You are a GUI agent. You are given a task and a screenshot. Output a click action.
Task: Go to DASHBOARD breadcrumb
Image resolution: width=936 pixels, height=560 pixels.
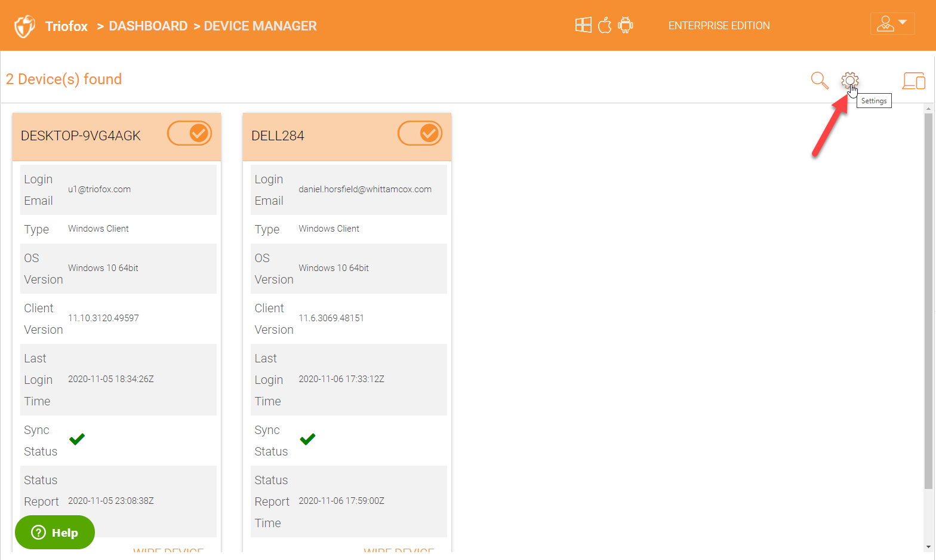pyautogui.click(x=148, y=26)
